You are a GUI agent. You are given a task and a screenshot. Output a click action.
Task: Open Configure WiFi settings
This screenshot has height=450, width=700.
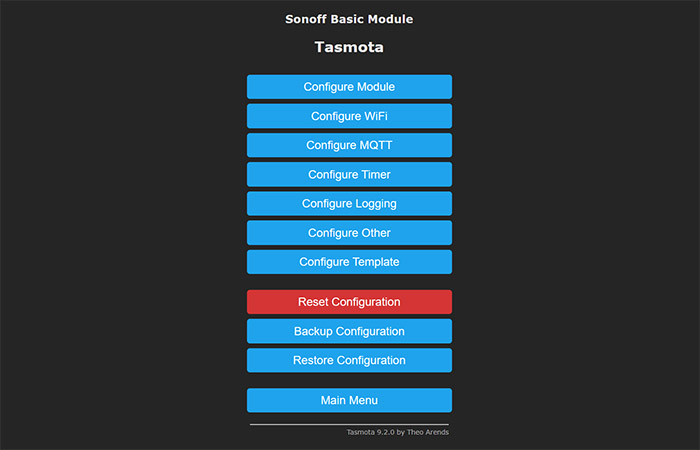tap(349, 116)
